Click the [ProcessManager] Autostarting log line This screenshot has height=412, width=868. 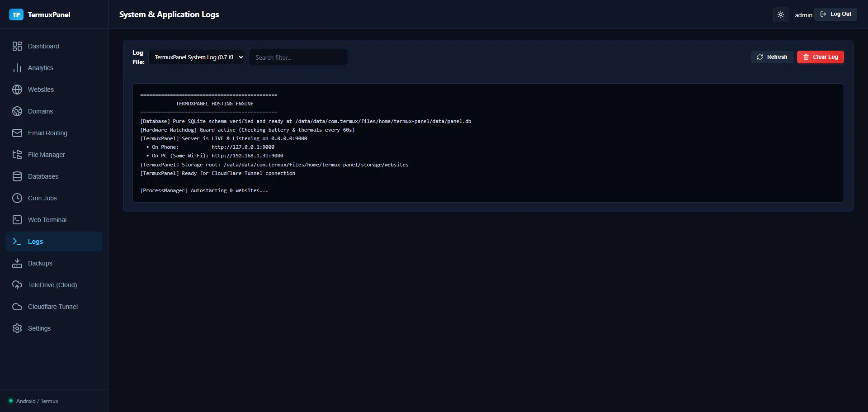click(204, 190)
